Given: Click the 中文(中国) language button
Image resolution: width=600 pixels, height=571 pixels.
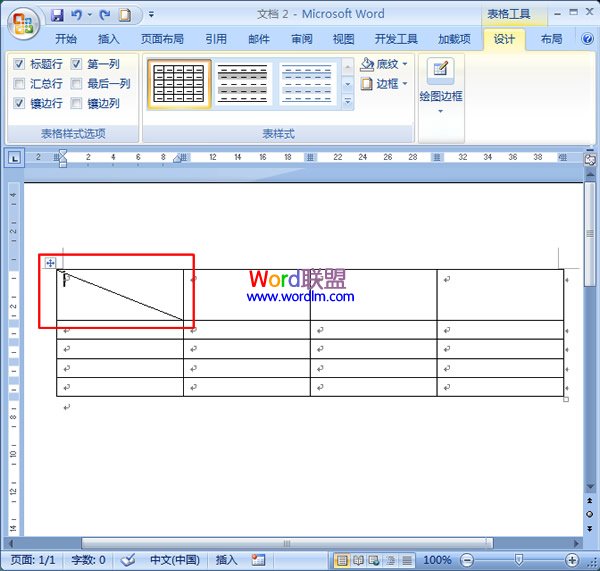Looking at the screenshot, I should (174, 560).
